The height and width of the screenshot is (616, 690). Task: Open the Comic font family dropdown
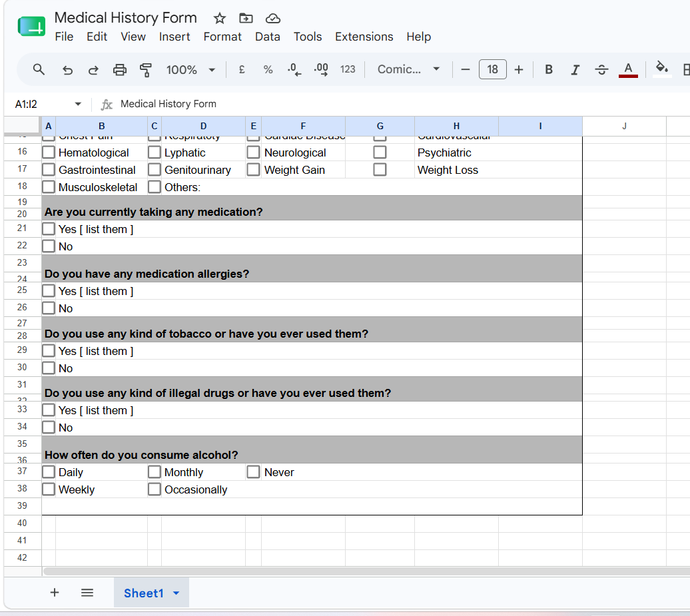(409, 69)
